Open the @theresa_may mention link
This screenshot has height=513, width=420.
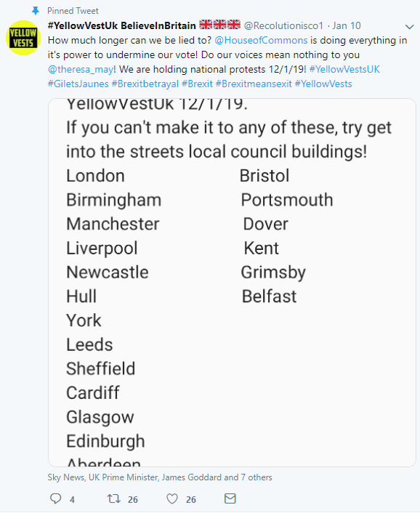[81, 69]
